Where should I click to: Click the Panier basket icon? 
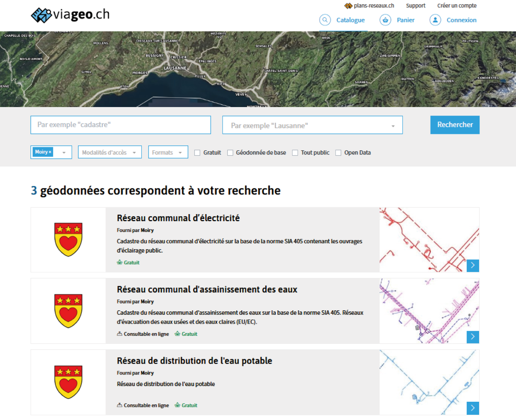(386, 20)
